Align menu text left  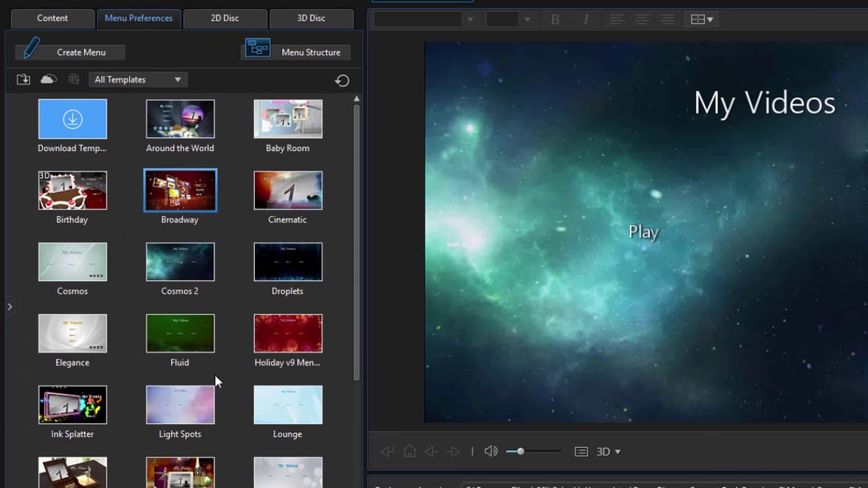(616, 20)
